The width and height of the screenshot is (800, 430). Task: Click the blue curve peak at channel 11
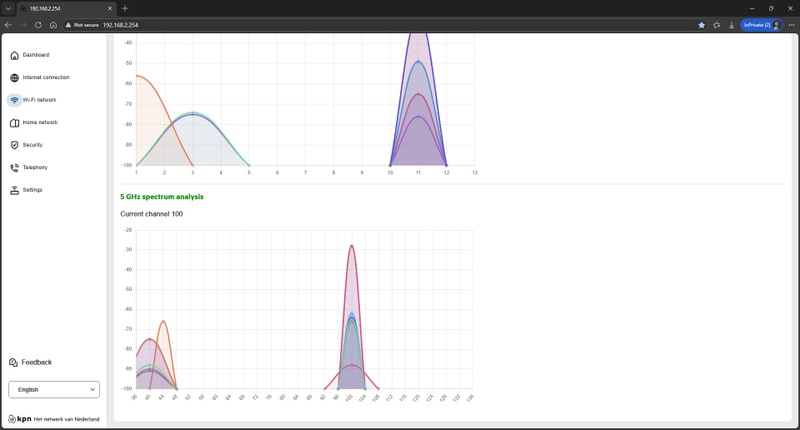[x=418, y=61]
